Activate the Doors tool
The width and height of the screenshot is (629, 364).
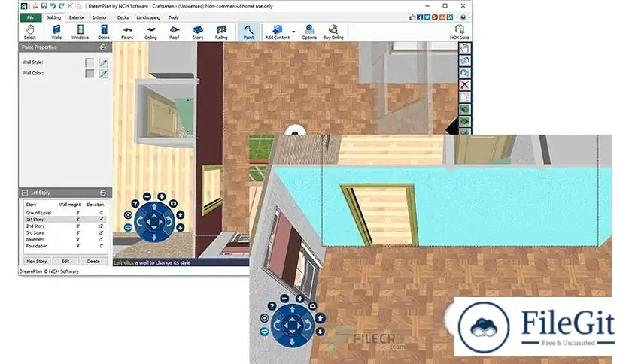104,32
